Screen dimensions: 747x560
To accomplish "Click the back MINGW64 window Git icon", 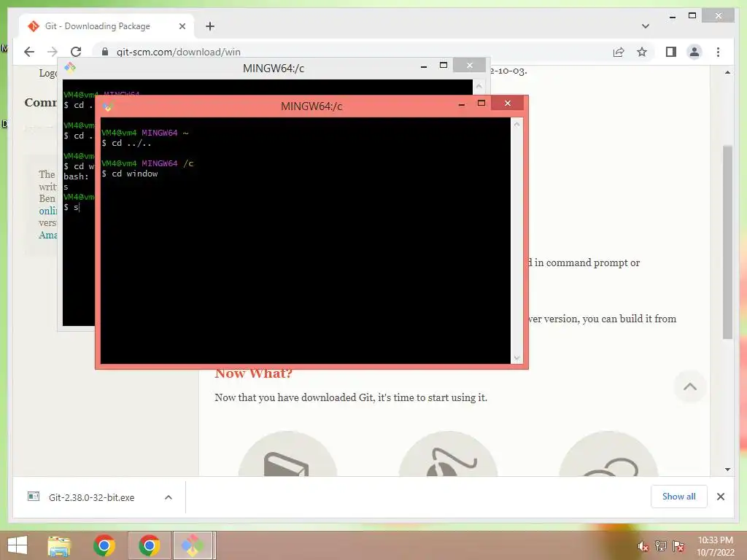I will coord(70,67).
